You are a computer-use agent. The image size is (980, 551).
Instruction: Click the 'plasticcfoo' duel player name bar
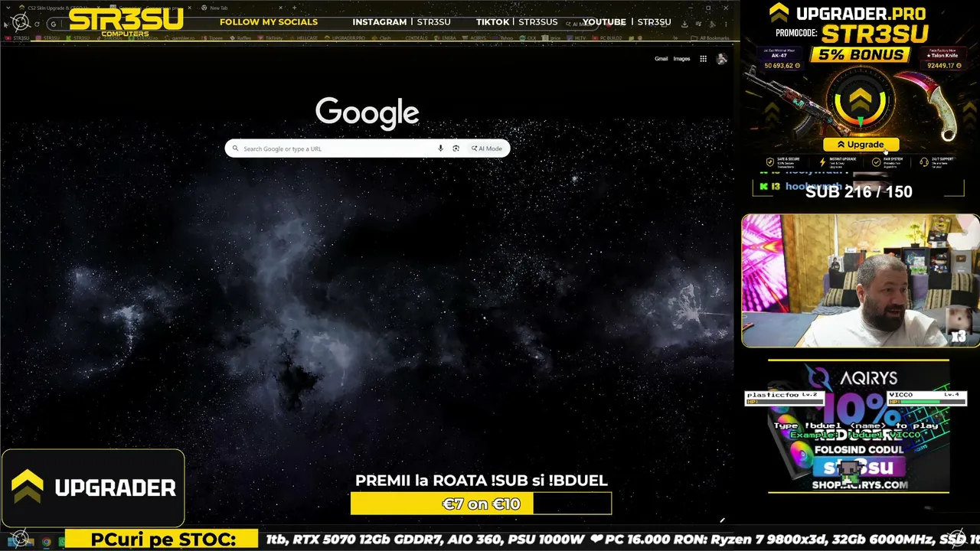[786, 398]
